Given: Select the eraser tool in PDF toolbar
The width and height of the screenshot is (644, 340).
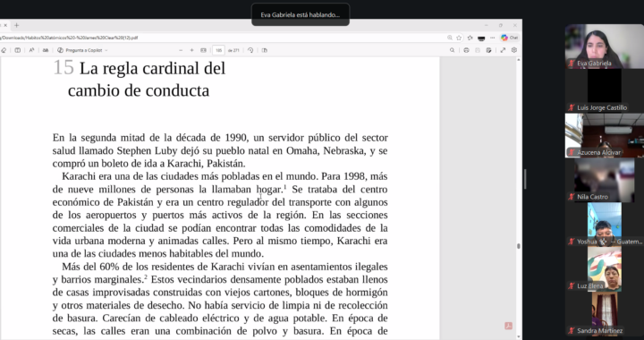Looking at the screenshot, I should (x=4, y=50).
